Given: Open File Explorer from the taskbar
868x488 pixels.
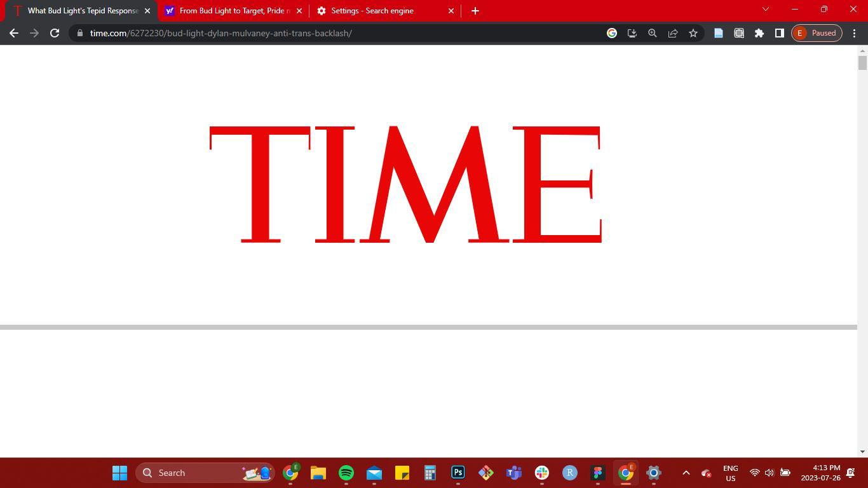Looking at the screenshot, I should pos(318,473).
